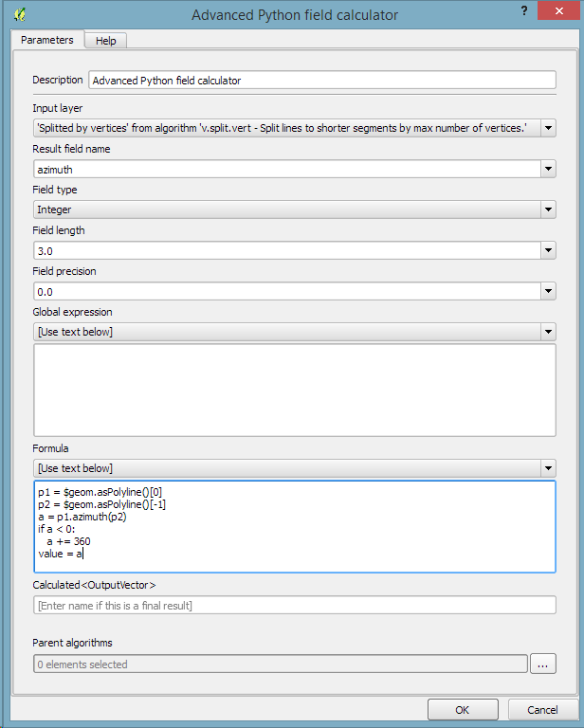Expand the Input layer dropdown
The height and width of the screenshot is (728, 584).
tap(547, 128)
